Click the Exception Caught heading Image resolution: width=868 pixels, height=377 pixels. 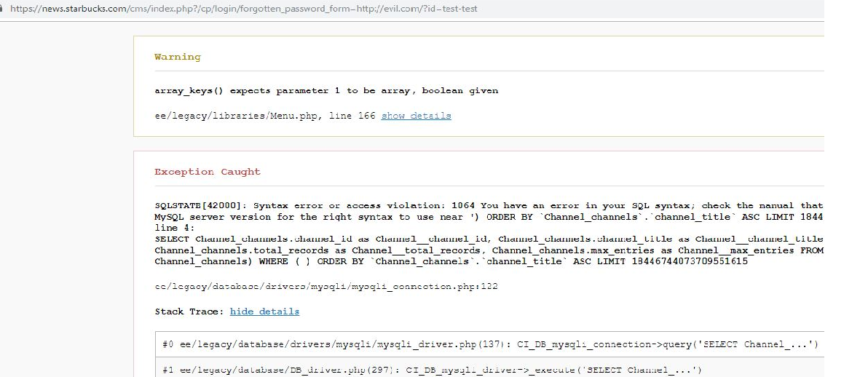(x=207, y=172)
